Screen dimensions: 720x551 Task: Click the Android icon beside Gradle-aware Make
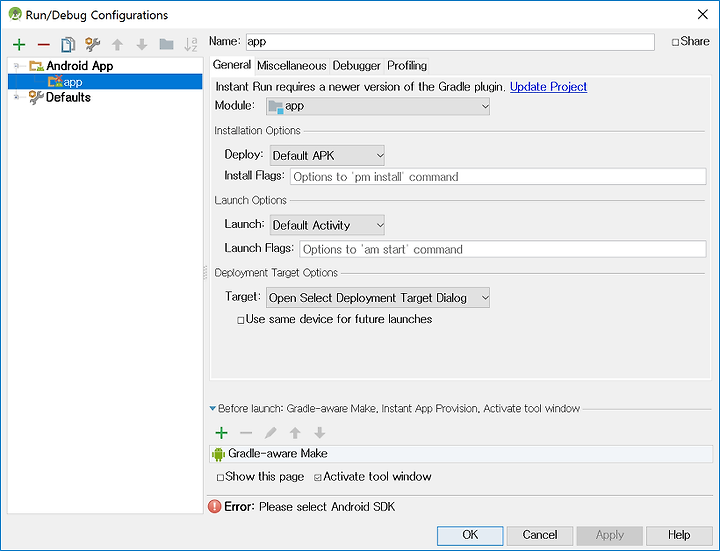click(x=218, y=454)
